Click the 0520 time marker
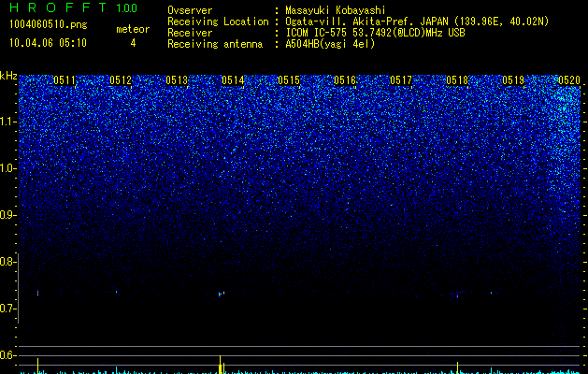588x374 pixels. (569, 80)
